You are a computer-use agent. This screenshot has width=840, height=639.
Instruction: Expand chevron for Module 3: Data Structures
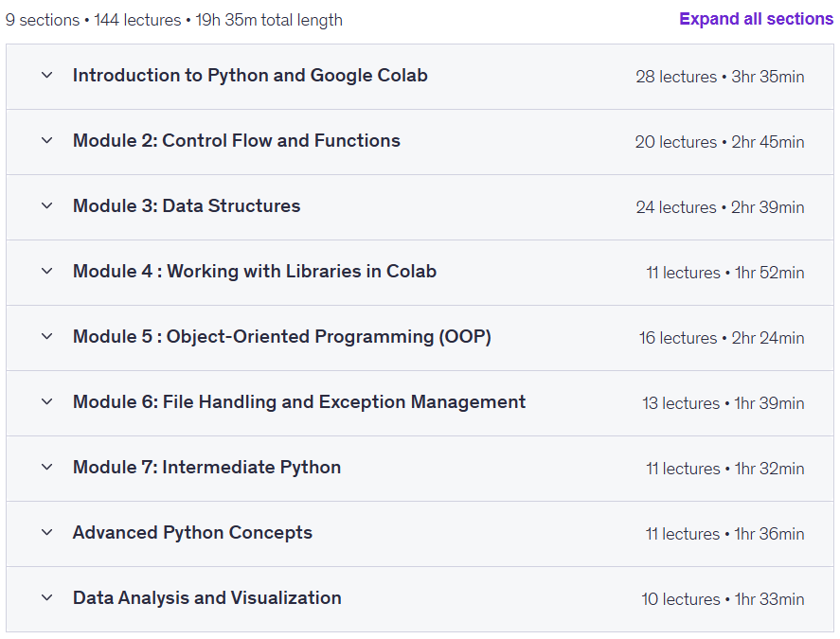pos(47,206)
